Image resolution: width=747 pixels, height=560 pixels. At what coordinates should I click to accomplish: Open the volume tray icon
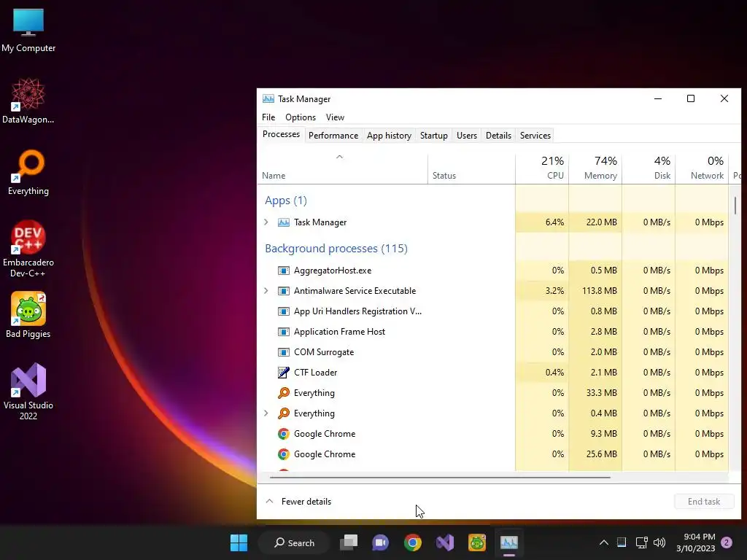(x=659, y=542)
